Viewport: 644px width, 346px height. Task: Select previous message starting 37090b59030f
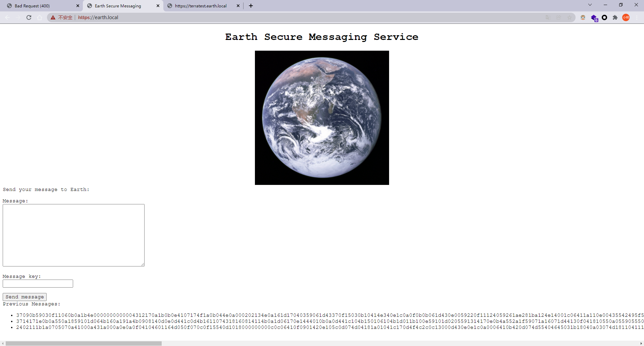[x=330, y=315]
